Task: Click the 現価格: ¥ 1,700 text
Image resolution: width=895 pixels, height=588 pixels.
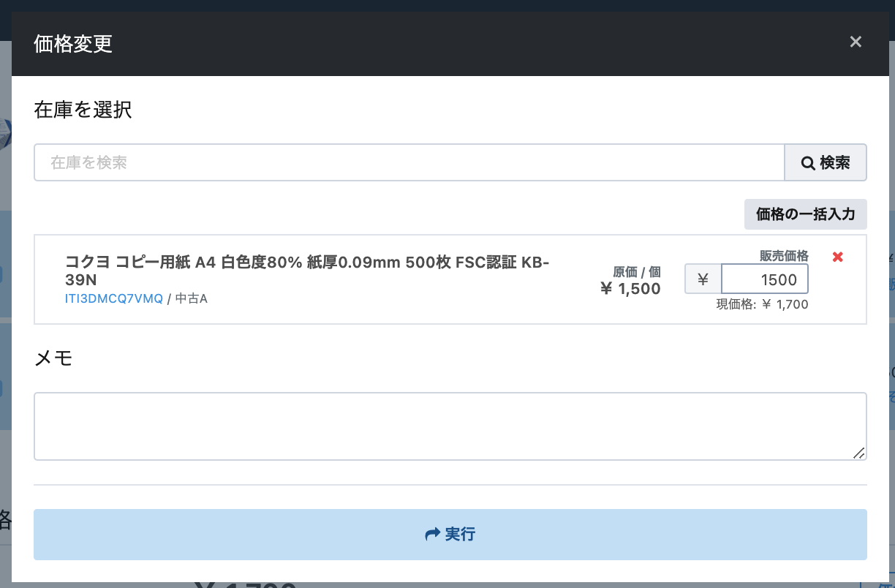Action: (763, 304)
